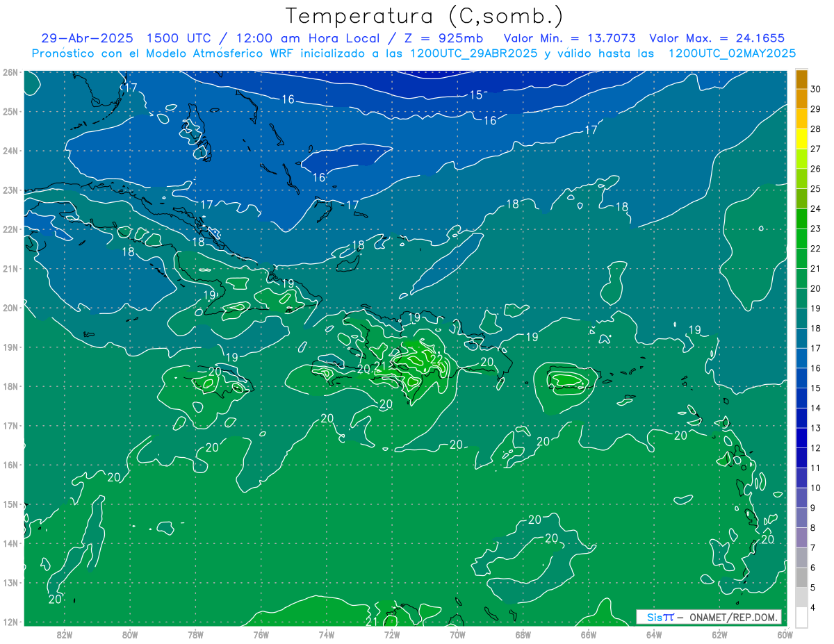Click the '72W' longitude axis label
The width and height of the screenshot is (834, 644).
pos(392,634)
